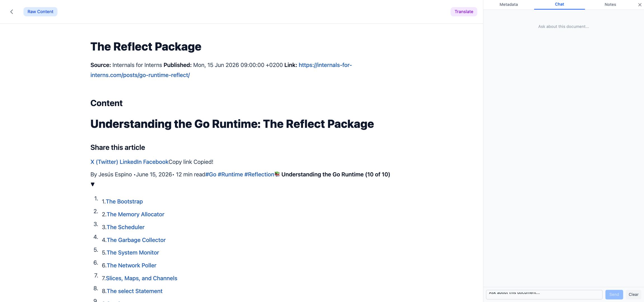The width and height of the screenshot is (644, 302).
Task: Open the internals-for-interns.com article link
Action: [221, 70]
